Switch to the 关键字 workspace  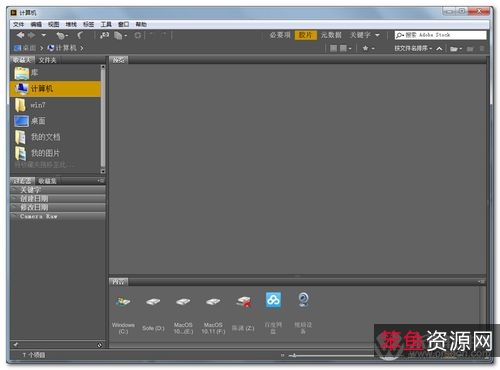[360, 35]
